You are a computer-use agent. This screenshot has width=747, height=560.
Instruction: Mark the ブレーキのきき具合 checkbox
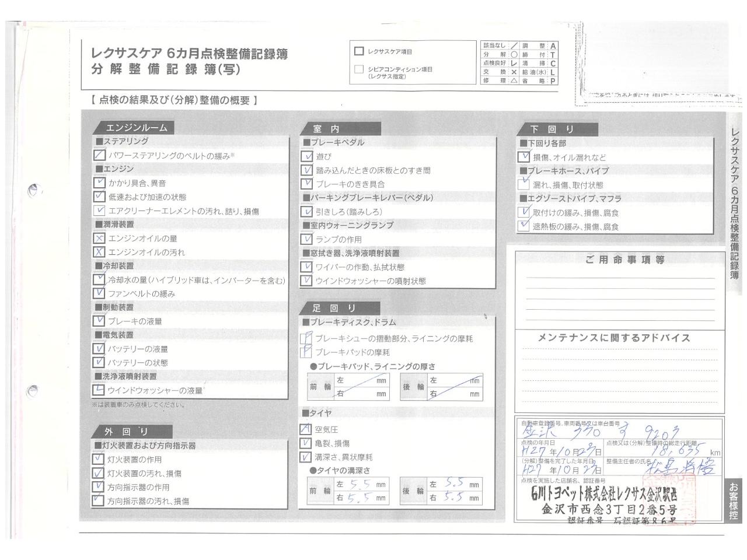307,184
